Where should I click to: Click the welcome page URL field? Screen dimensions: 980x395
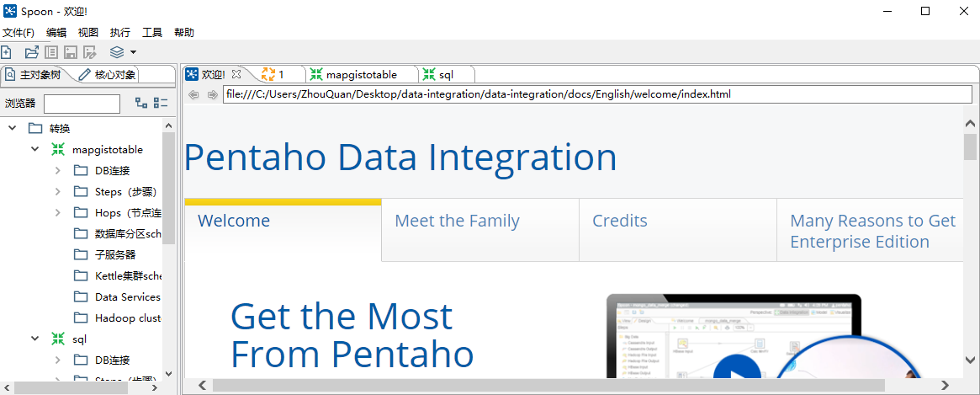point(597,94)
